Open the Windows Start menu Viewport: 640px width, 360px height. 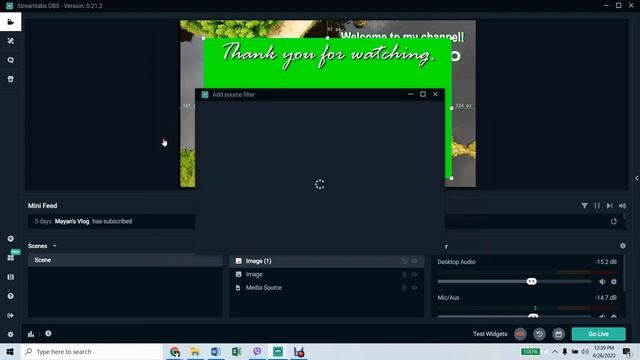[x=10, y=351]
